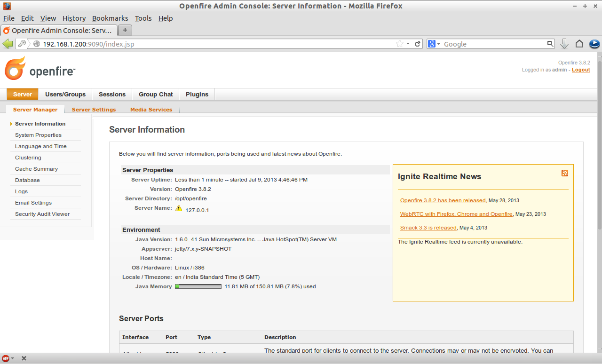Open the Adblock Plus icon in status bar
This screenshot has height=364, width=602.
click(x=6, y=358)
